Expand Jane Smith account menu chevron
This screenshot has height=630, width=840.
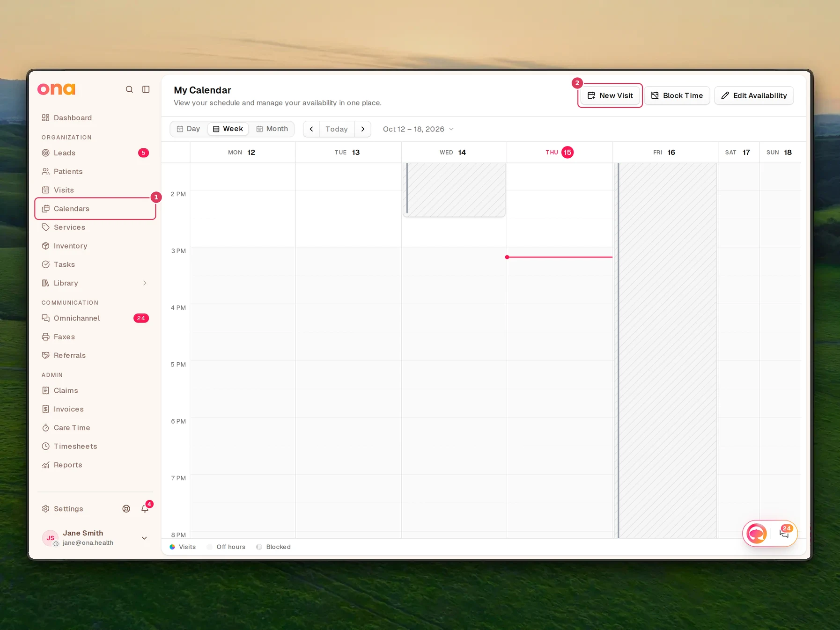144,538
